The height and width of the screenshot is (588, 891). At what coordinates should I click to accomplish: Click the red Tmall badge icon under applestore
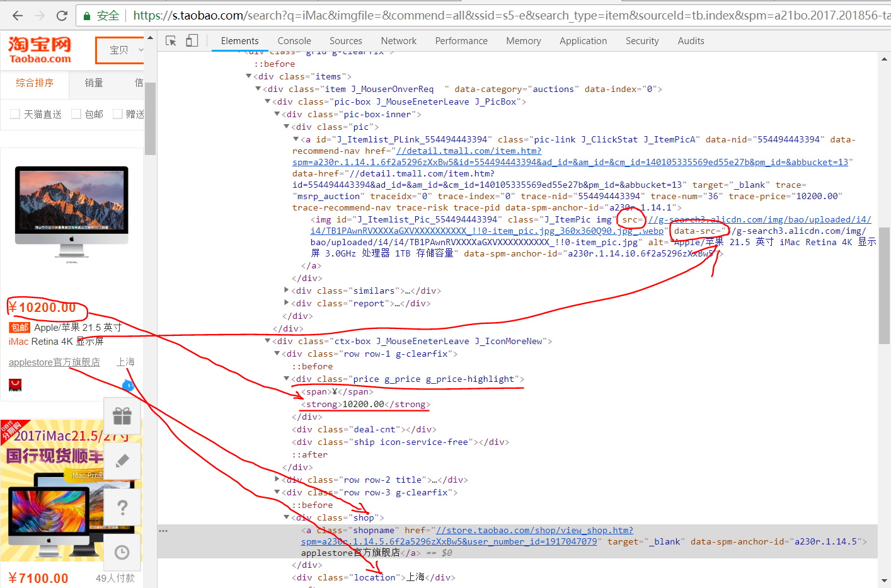pos(15,385)
